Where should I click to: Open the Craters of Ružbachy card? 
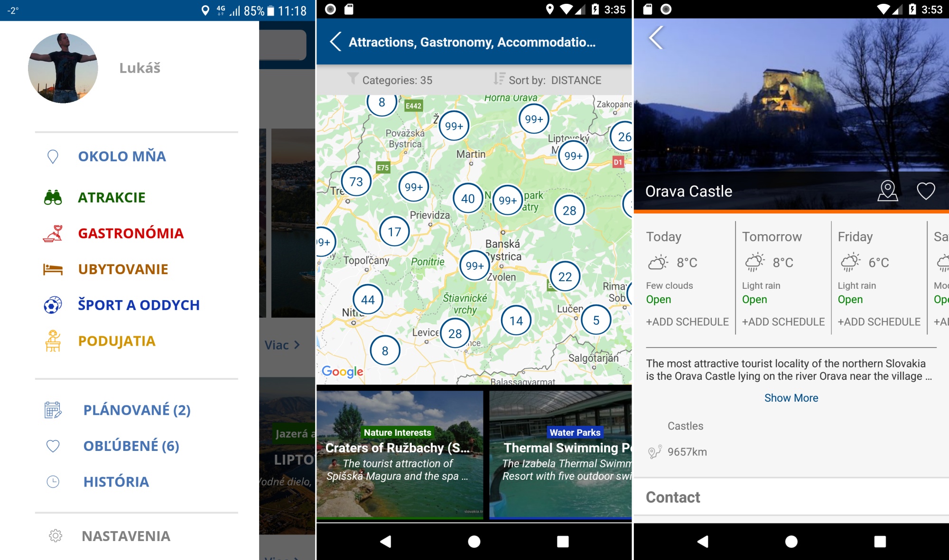pos(400,454)
